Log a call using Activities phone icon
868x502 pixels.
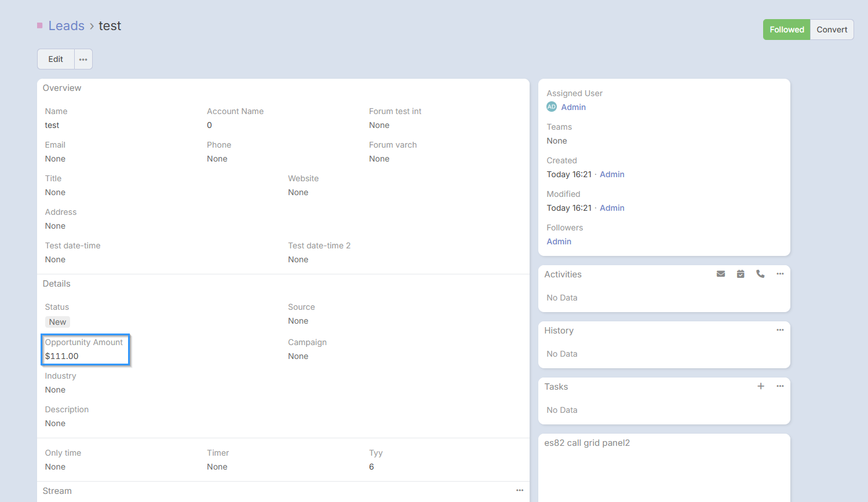click(760, 274)
